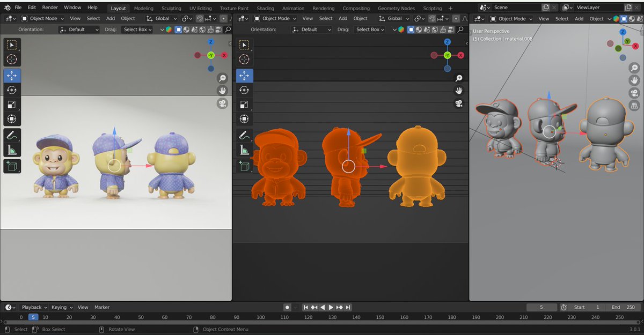Open Keying dropdown in timeline
Screen dimensions: 644x335
pos(62,307)
